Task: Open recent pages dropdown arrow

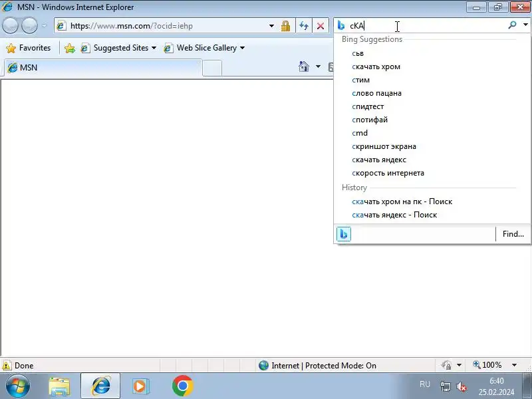Action: tap(45, 26)
